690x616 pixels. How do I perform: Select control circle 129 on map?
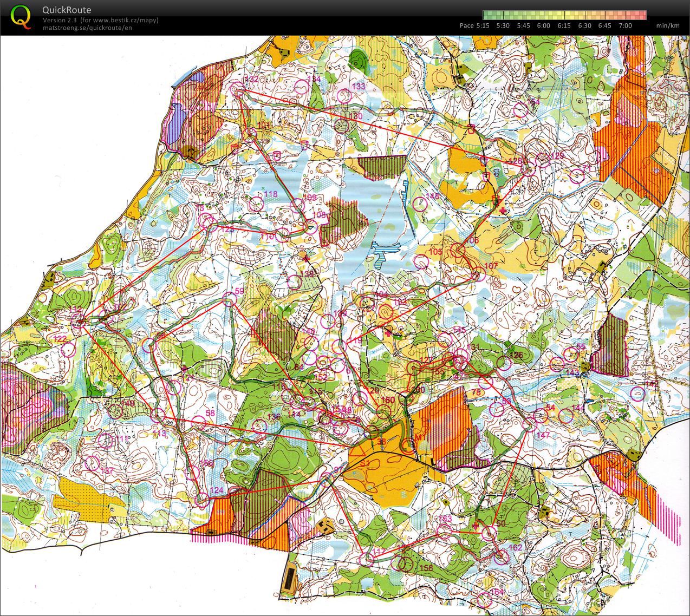[543, 160]
